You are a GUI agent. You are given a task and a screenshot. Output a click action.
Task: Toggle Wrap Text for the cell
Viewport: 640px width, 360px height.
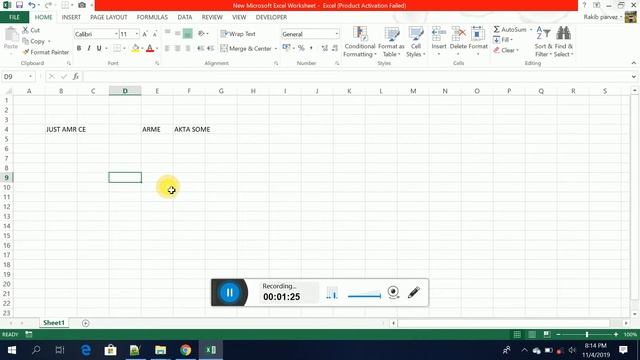click(x=238, y=34)
